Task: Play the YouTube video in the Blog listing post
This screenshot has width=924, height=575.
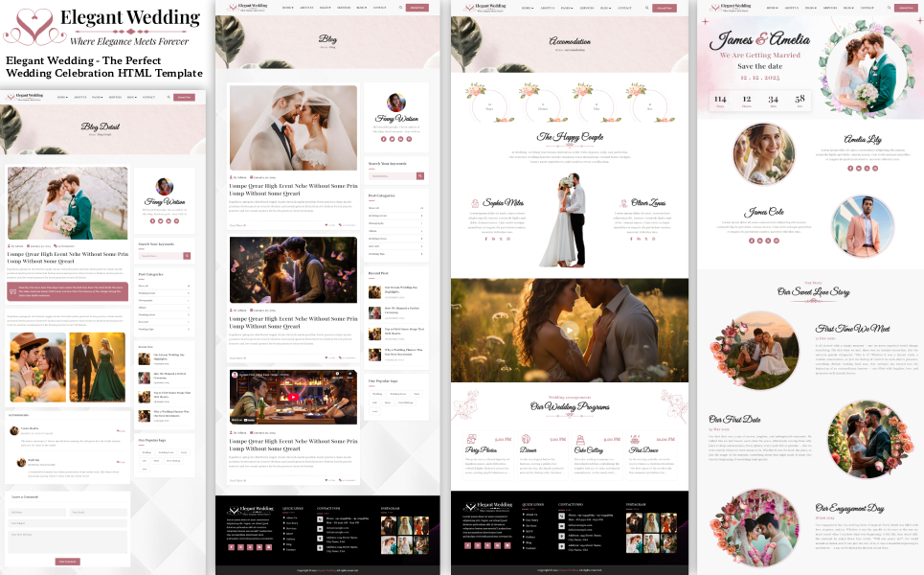Action: [293, 397]
